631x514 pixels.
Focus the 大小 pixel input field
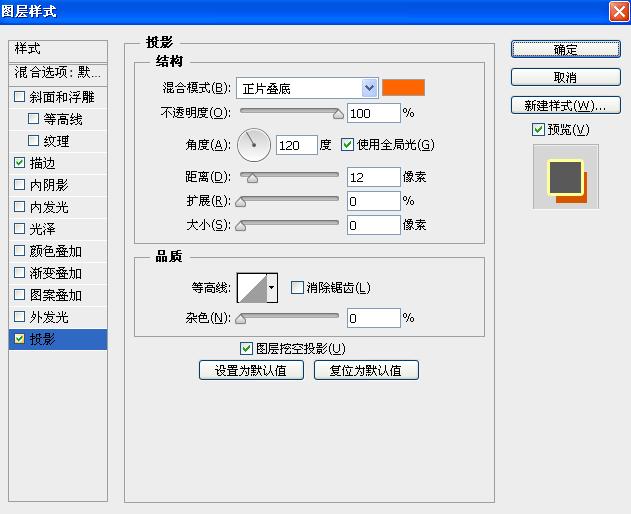coord(374,225)
